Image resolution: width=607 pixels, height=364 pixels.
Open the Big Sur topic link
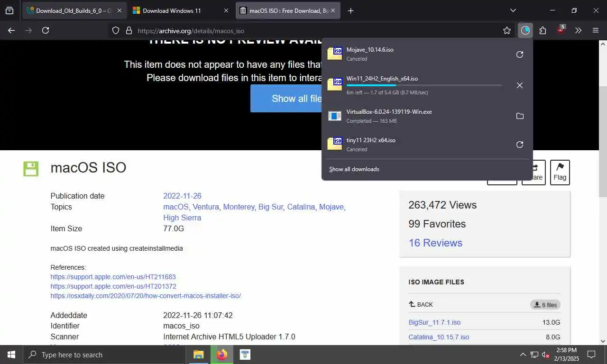point(271,207)
